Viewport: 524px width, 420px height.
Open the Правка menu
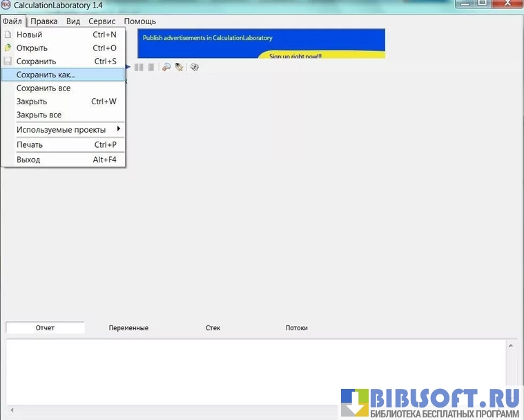click(44, 21)
